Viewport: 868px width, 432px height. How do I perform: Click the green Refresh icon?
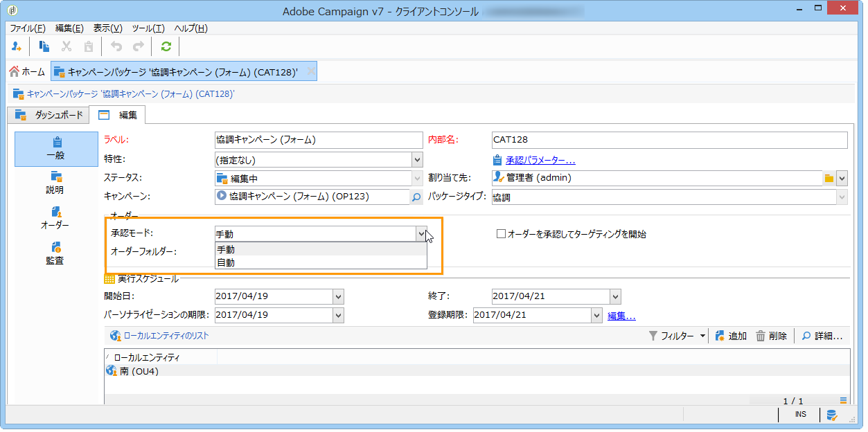(x=166, y=46)
